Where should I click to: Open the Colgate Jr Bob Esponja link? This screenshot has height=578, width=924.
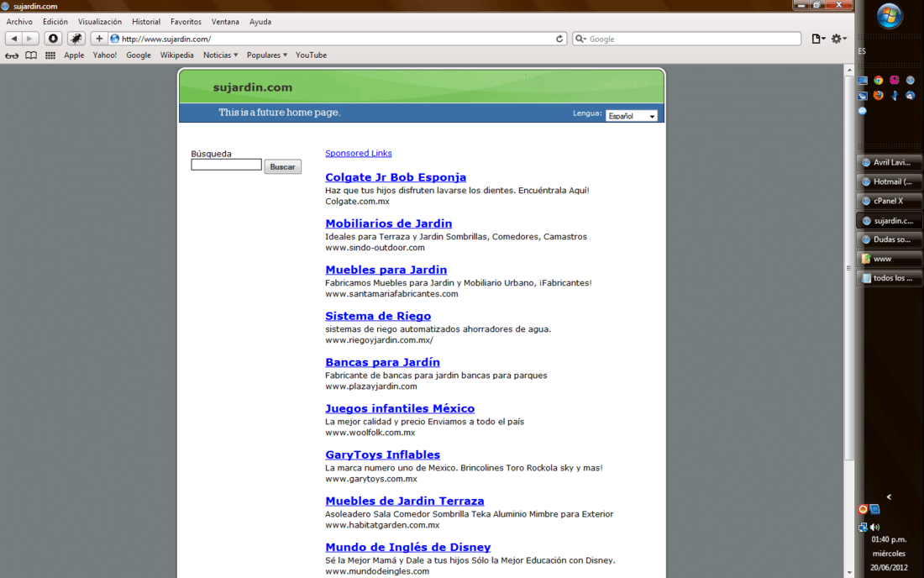point(396,177)
